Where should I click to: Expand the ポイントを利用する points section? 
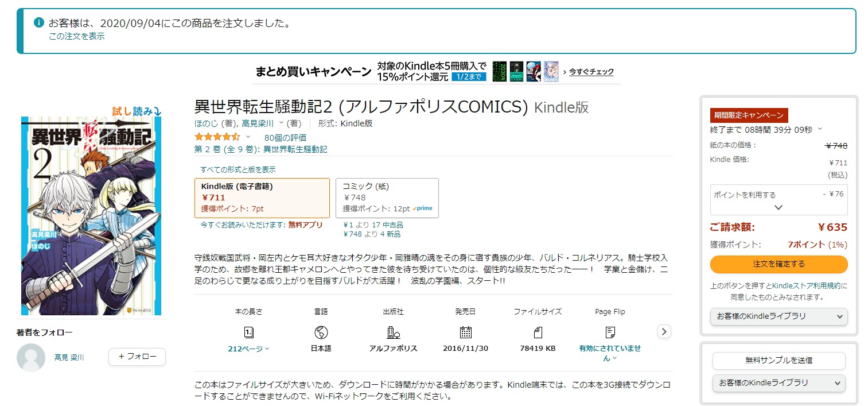click(x=779, y=200)
